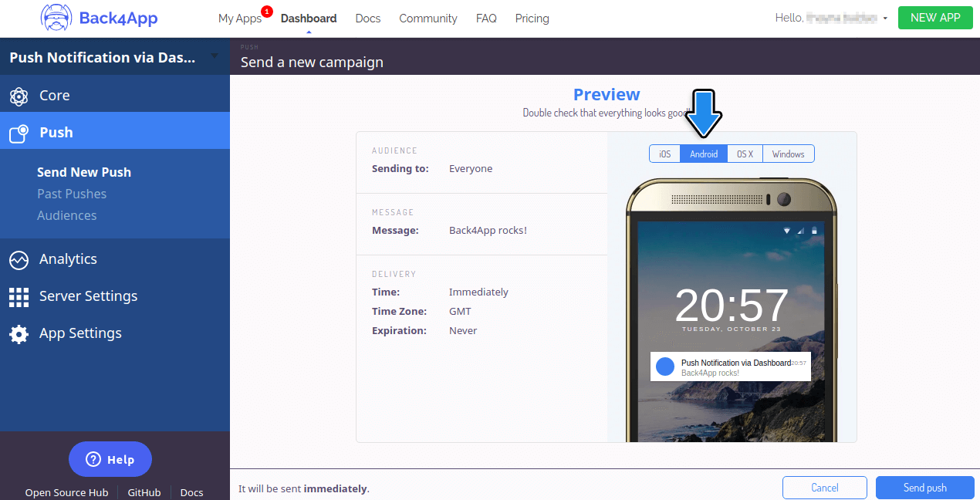Screen dimensions: 980x500
Task: Click the red notification badge on My Apps
Action: click(x=267, y=12)
